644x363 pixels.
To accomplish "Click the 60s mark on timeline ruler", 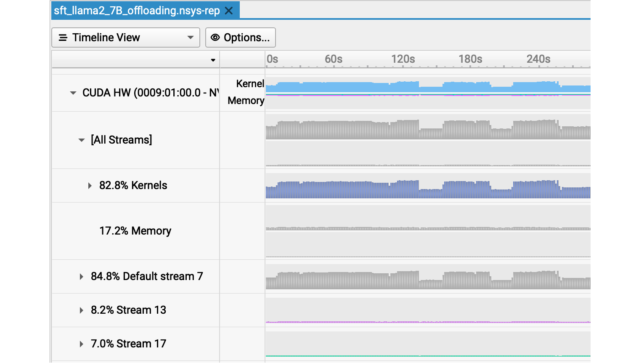I will click(x=334, y=59).
